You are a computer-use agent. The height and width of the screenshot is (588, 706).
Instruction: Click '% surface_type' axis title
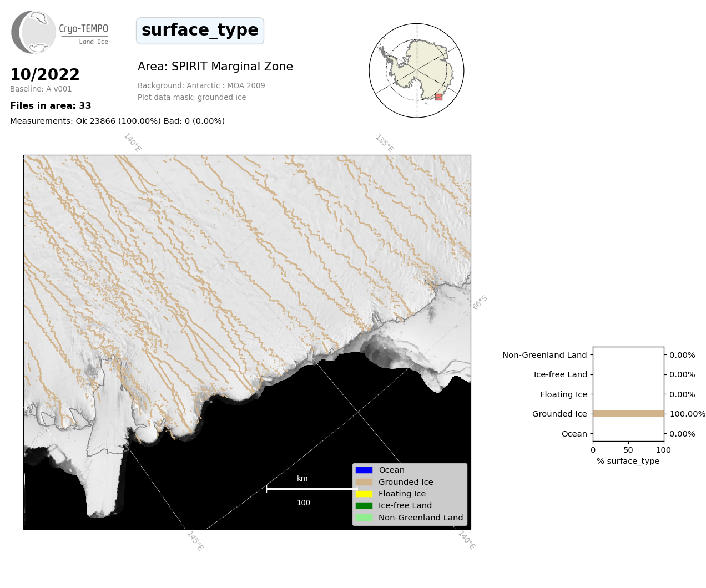click(x=628, y=461)
